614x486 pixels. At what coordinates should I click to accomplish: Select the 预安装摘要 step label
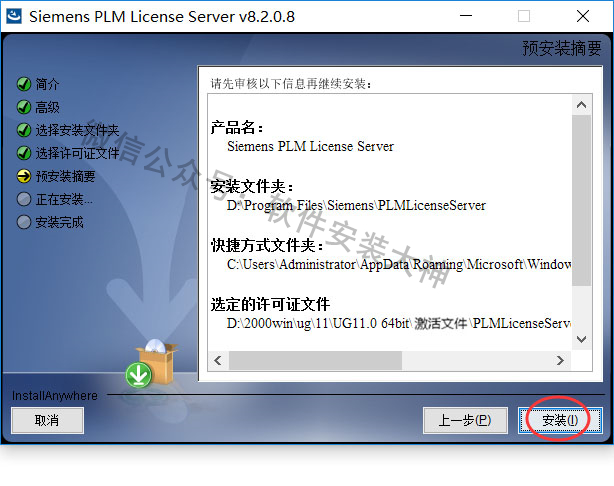pos(65,176)
